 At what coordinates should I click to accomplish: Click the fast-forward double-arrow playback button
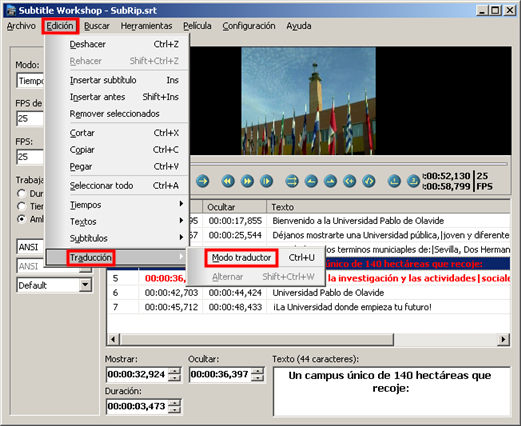(x=247, y=181)
